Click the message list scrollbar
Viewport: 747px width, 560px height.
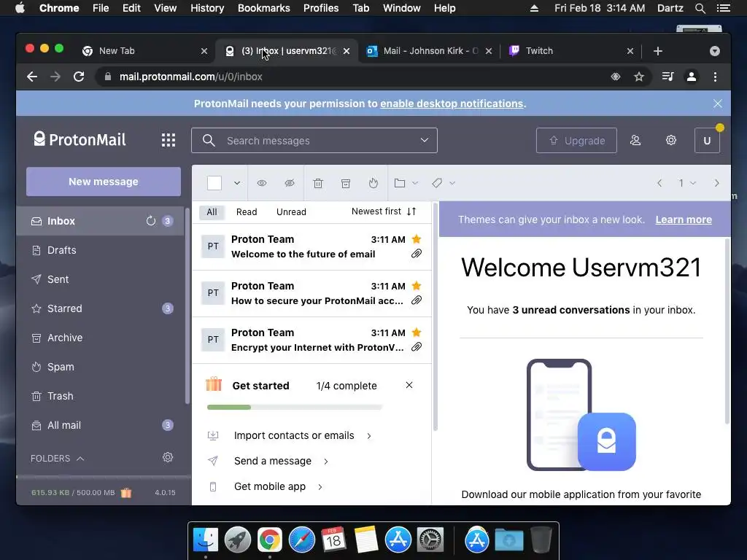(436, 316)
